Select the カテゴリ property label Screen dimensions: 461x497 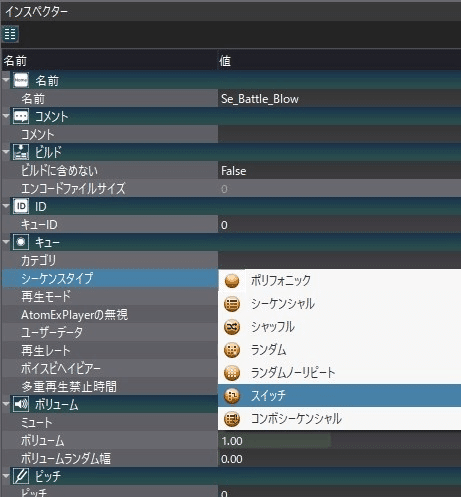[x=38, y=260]
